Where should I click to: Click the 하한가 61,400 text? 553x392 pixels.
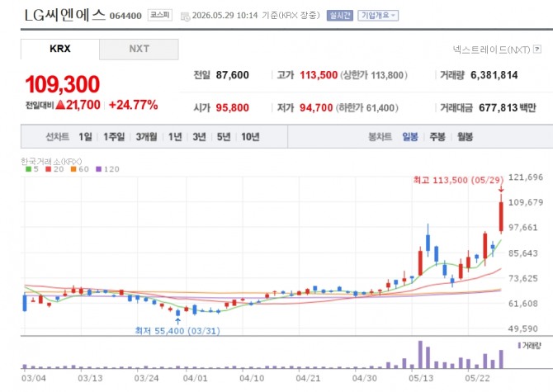coord(366,107)
